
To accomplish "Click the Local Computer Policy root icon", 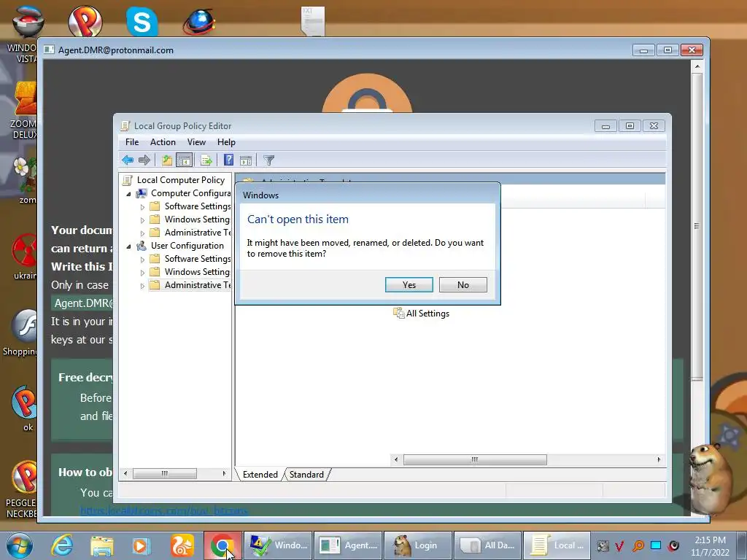I will click(127, 180).
